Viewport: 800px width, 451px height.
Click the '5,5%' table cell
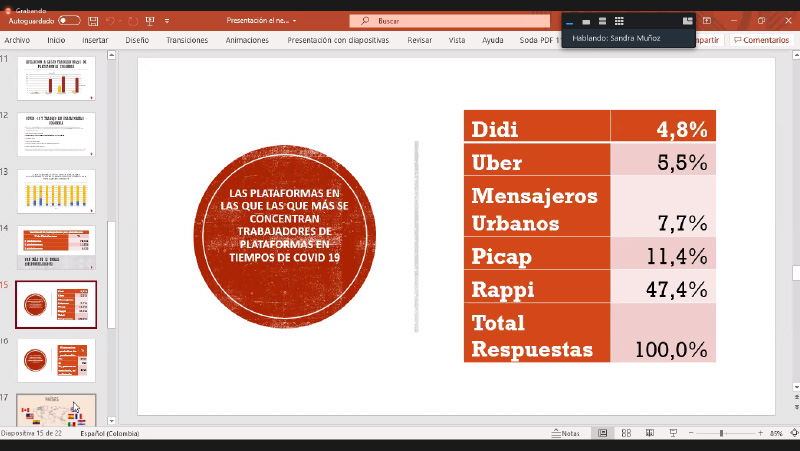663,159
